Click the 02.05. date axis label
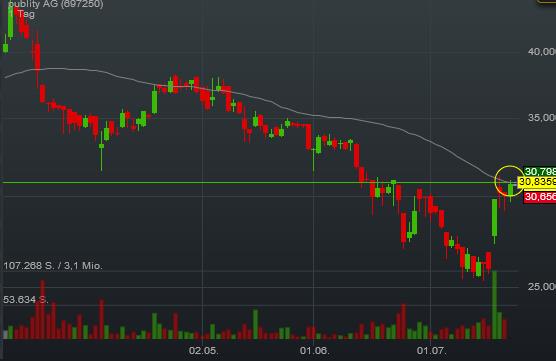The image size is (556, 361). pos(204,351)
